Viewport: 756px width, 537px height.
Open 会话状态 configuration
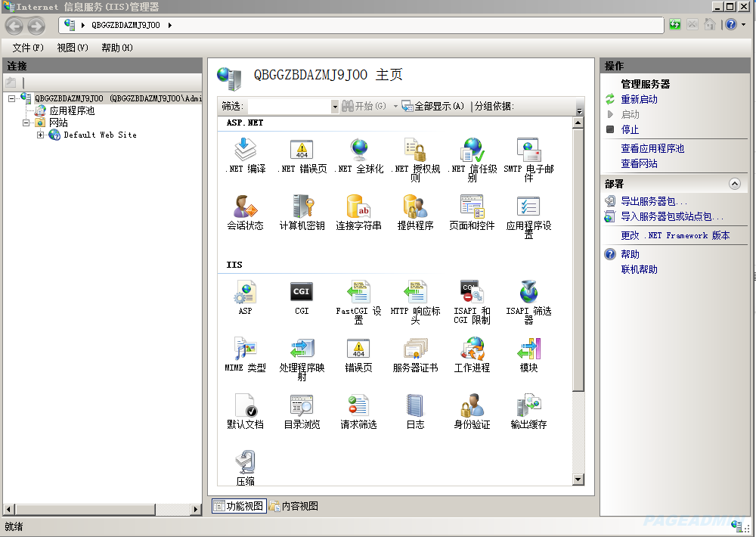pyautogui.click(x=245, y=208)
